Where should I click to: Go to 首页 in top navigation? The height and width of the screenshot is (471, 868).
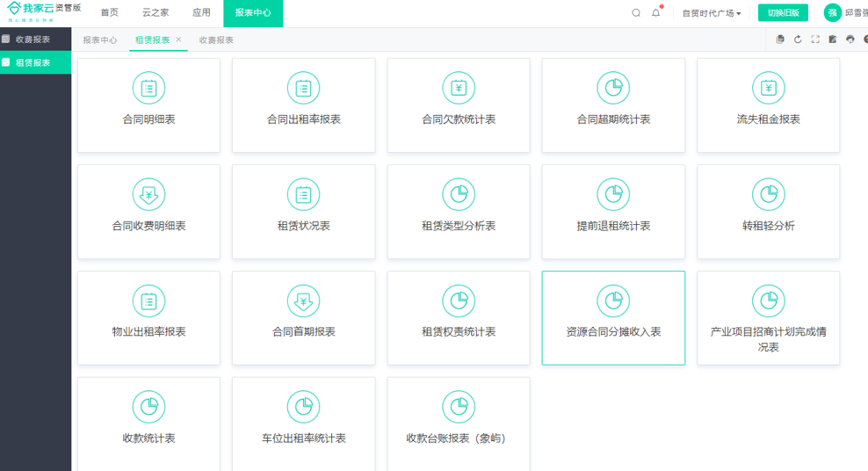click(109, 12)
